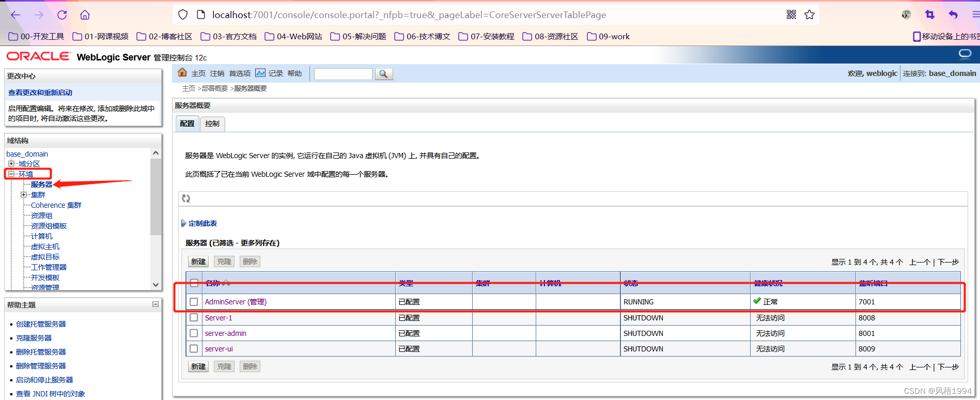
Task: Check the server-ui row checkbox
Action: 194,348
